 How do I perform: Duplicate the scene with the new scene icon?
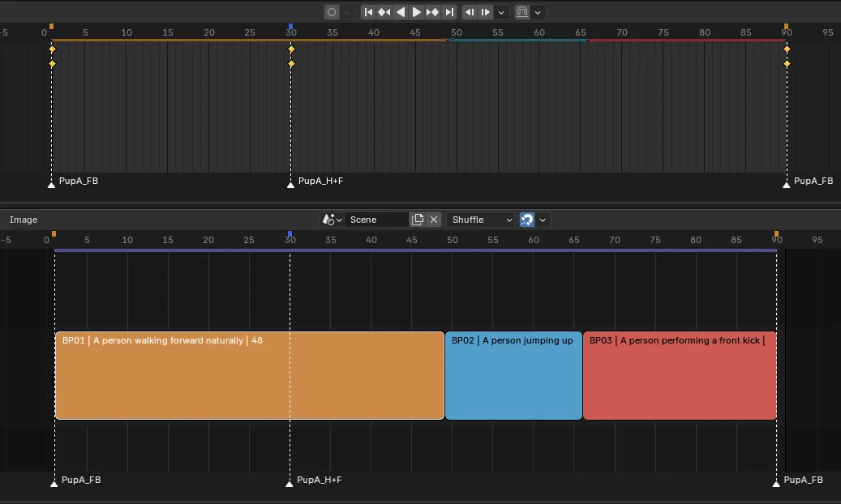(418, 220)
